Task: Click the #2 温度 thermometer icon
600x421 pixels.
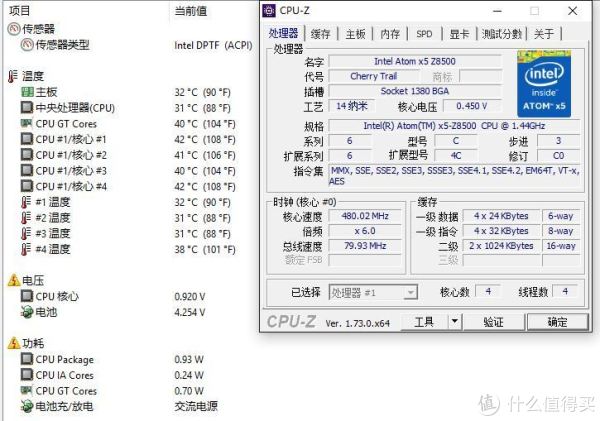Action: (26, 218)
